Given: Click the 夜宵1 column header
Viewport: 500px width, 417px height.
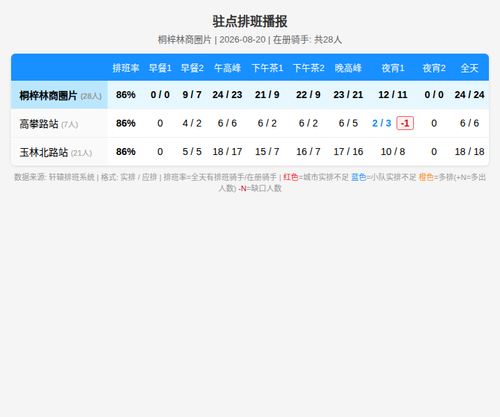Looking at the screenshot, I should click(x=393, y=68).
